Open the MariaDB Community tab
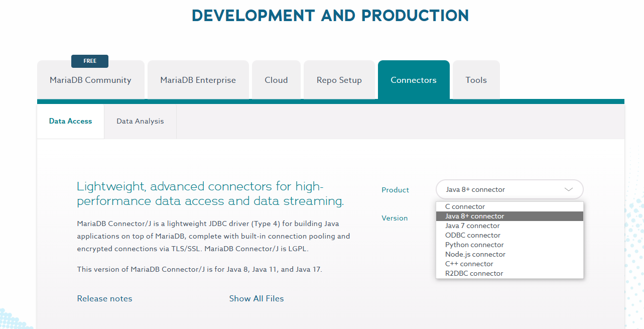 click(90, 80)
